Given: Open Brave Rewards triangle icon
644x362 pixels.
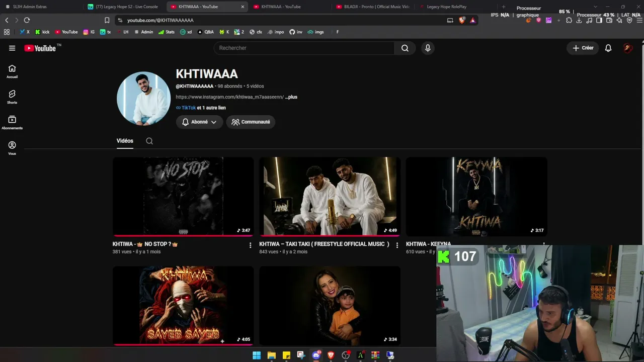Looking at the screenshot, I should [x=473, y=20].
